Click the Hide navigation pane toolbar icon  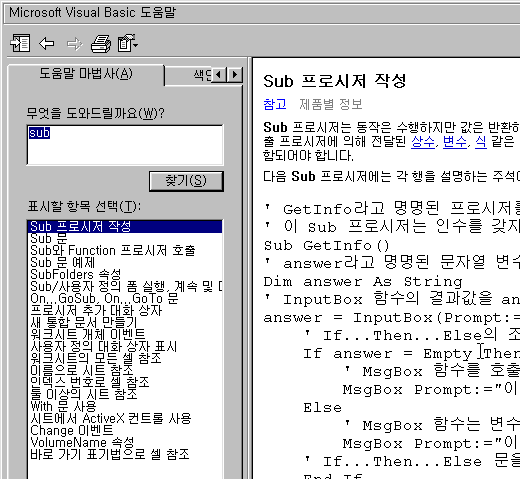click(x=20, y=43)
